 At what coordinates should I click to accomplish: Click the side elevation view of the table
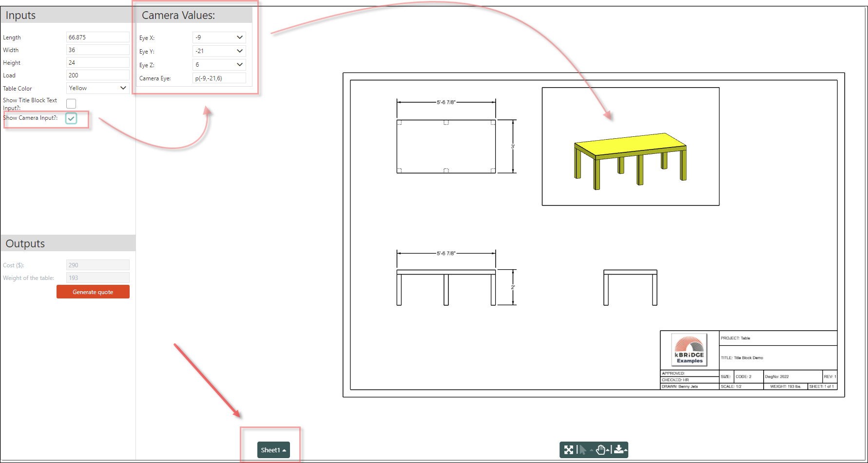pyautogui.click(x=630, y=288)
